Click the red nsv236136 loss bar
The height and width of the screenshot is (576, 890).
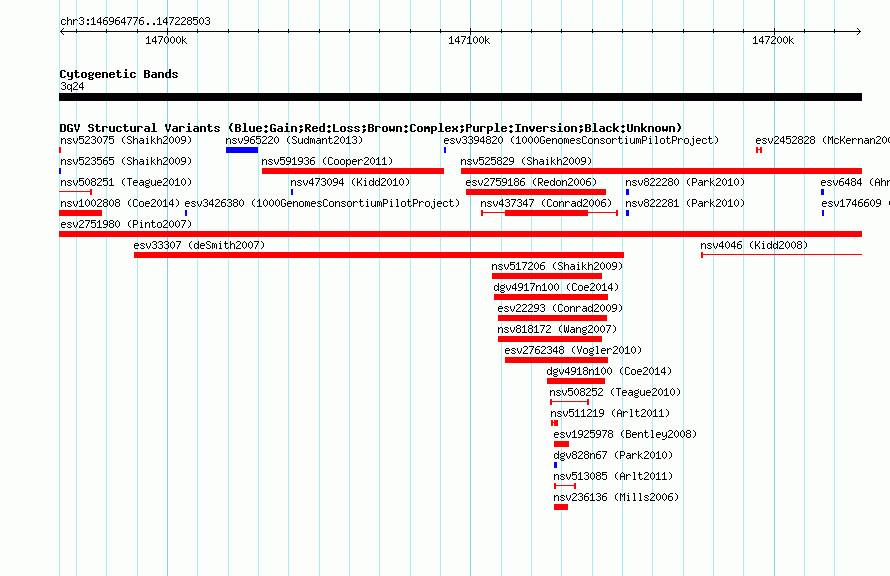(x=561, y=507)
